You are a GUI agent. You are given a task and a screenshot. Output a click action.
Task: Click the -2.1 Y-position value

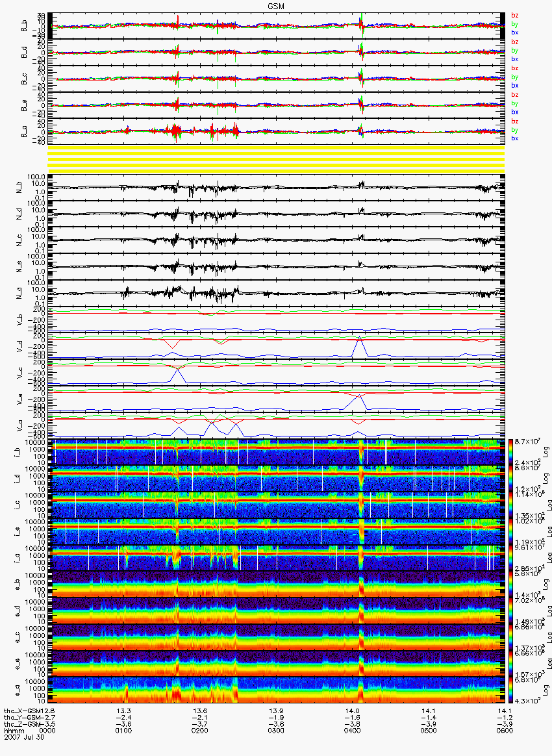click(199, 718)
